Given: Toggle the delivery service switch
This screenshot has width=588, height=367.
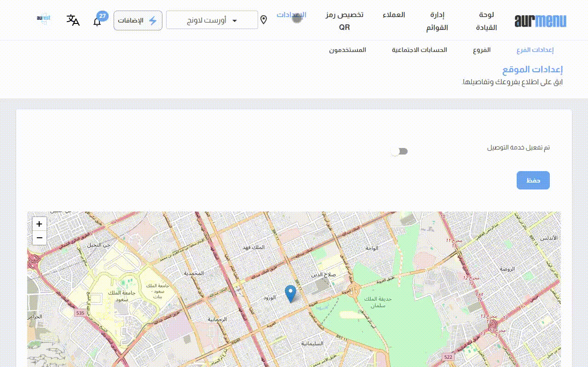Looking at the screenshot, I should pos(399,151).
